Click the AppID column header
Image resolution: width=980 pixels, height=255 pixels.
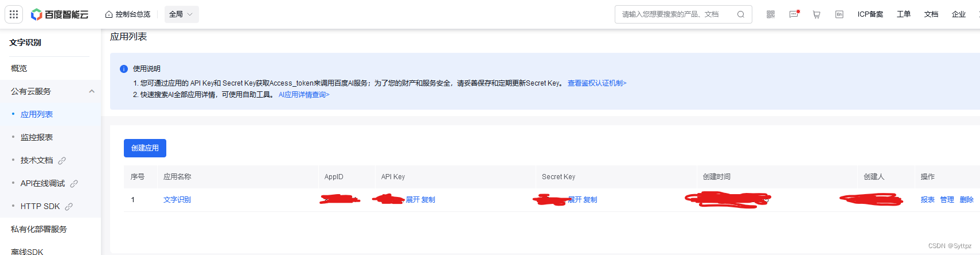click(334, 177)
